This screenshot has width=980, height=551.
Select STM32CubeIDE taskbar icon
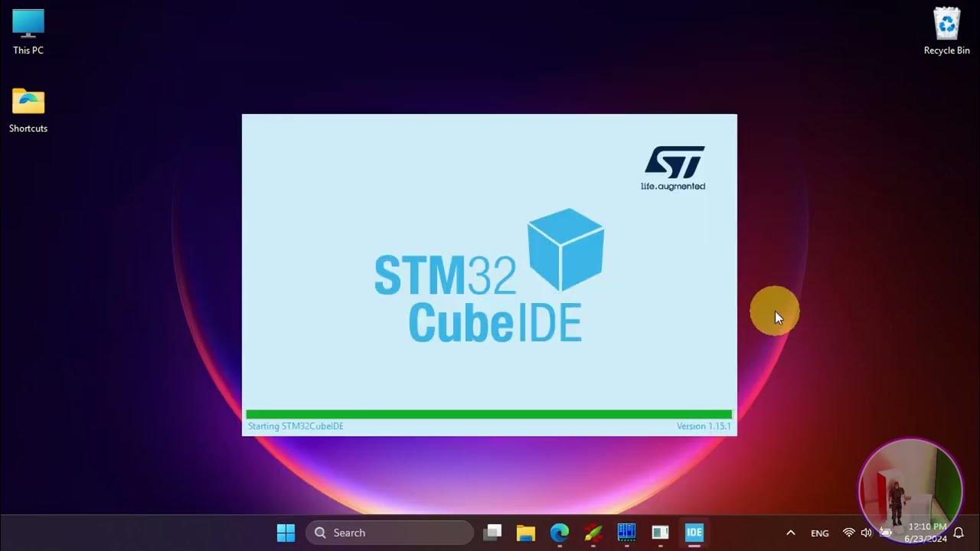(x=694, y=533)
